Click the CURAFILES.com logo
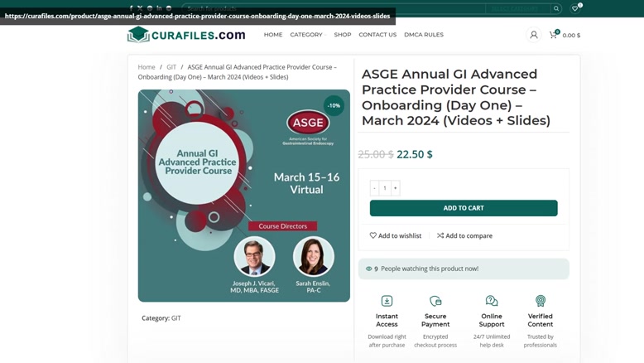644x363 pixels. tap(186, 35)
